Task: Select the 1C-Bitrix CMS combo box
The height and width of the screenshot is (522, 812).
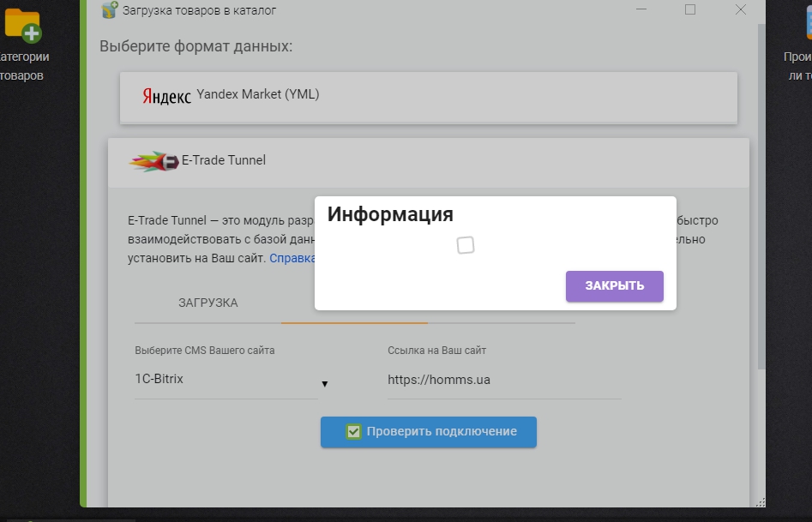Action: point(226,380)
